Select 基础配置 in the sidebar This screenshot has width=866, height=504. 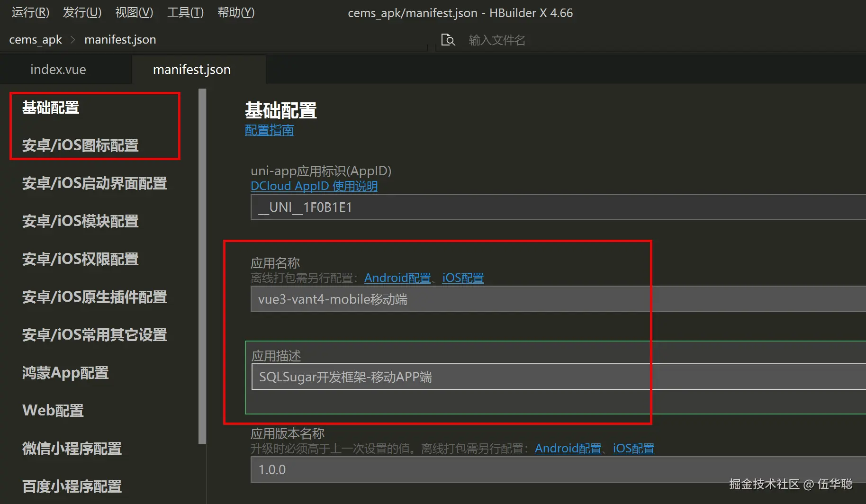(51, 108)
